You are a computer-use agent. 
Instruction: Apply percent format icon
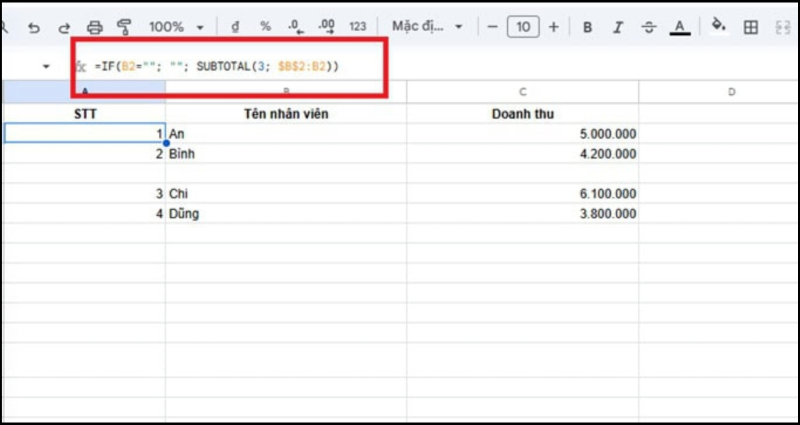[265, 27]
